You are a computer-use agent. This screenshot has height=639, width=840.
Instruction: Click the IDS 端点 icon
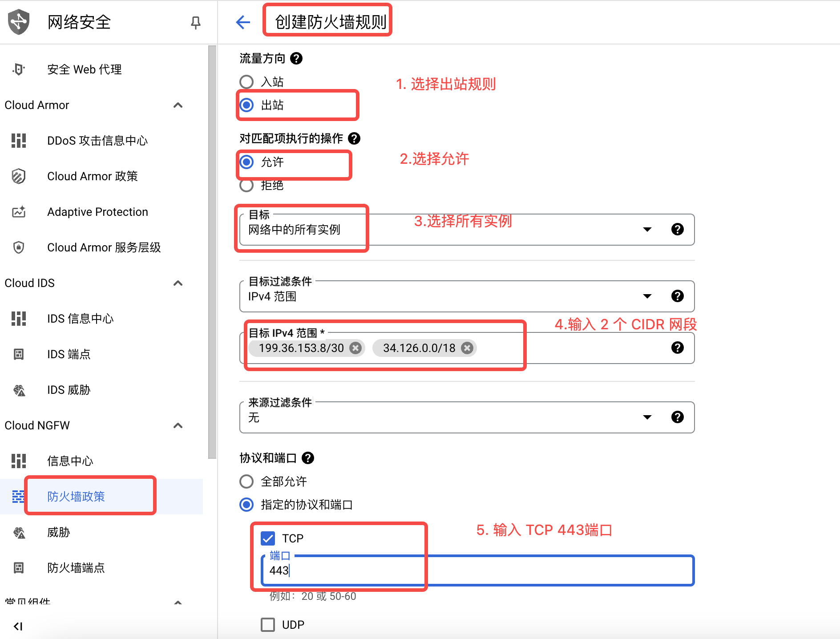[19, 354]
